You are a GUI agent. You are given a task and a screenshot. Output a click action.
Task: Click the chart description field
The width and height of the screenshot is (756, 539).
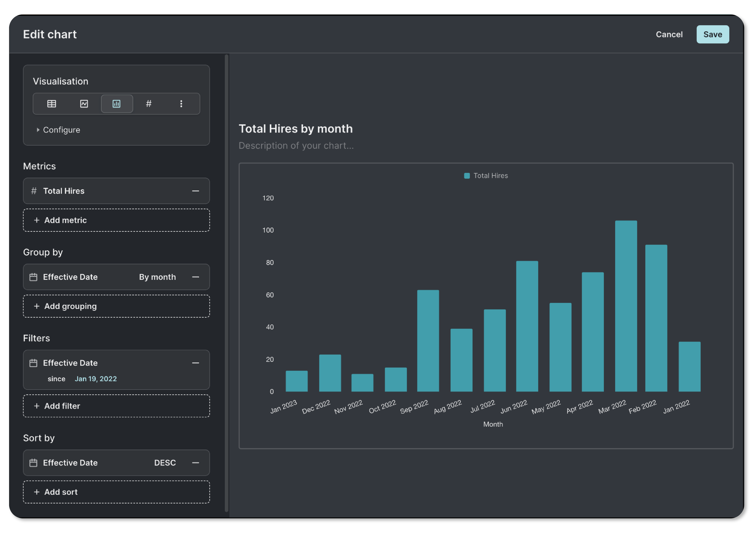[296, 146]
